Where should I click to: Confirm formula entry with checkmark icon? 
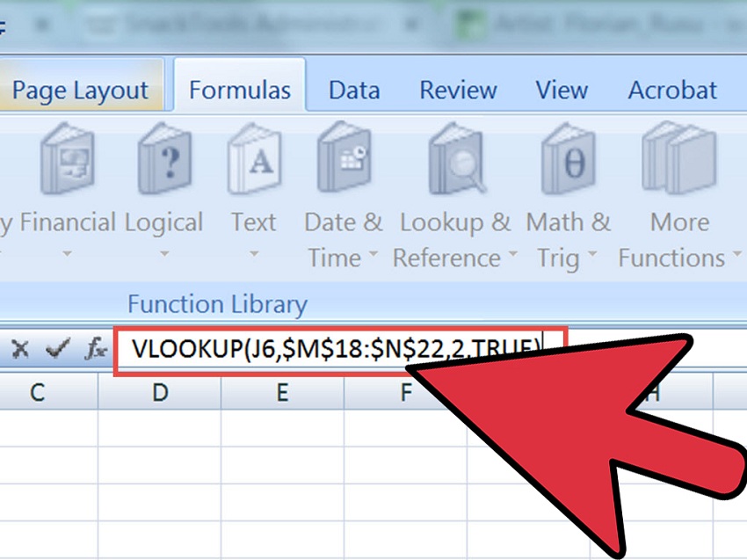(x=58, y=348)
